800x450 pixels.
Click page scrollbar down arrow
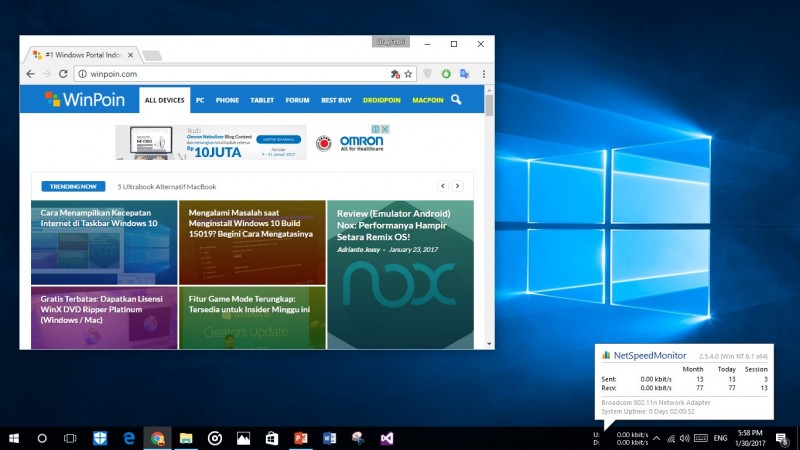(x=489, y=344)
